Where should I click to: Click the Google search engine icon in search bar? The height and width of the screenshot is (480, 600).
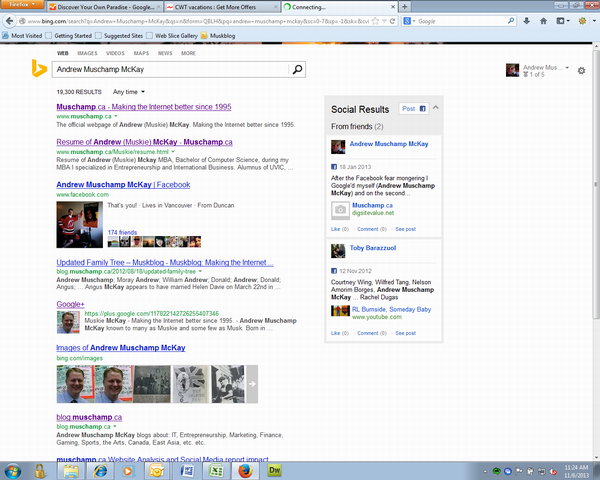(407, 21)
